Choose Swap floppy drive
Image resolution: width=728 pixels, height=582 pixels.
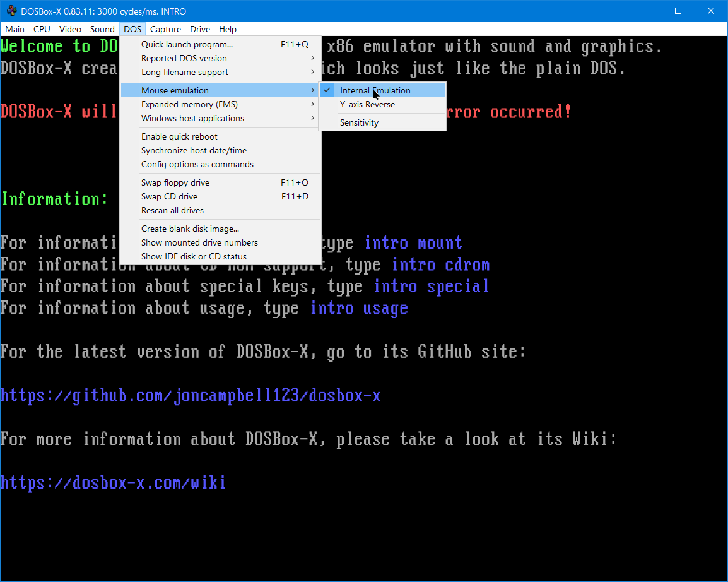(x=221, y=182)
